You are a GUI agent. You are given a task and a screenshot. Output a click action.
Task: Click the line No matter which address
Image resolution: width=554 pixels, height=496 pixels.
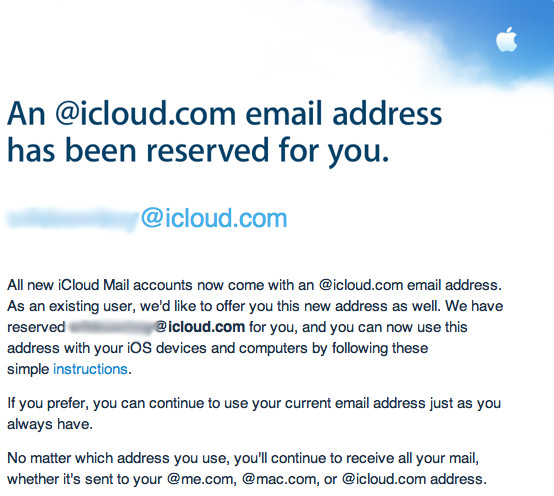tap(243, 458)
